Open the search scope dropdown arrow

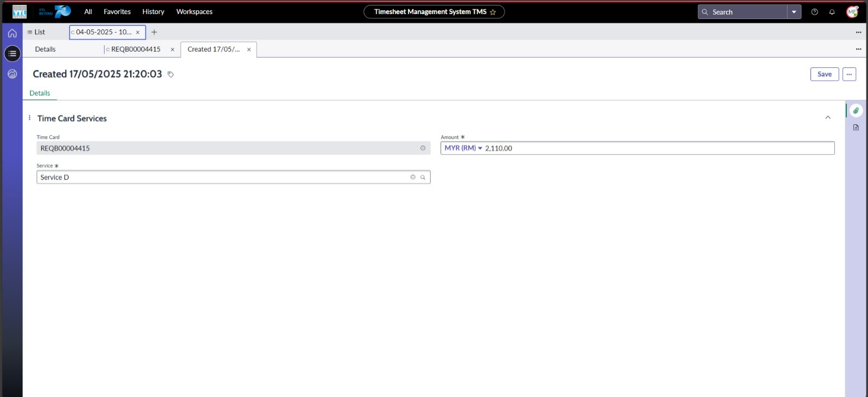(794, 12)
